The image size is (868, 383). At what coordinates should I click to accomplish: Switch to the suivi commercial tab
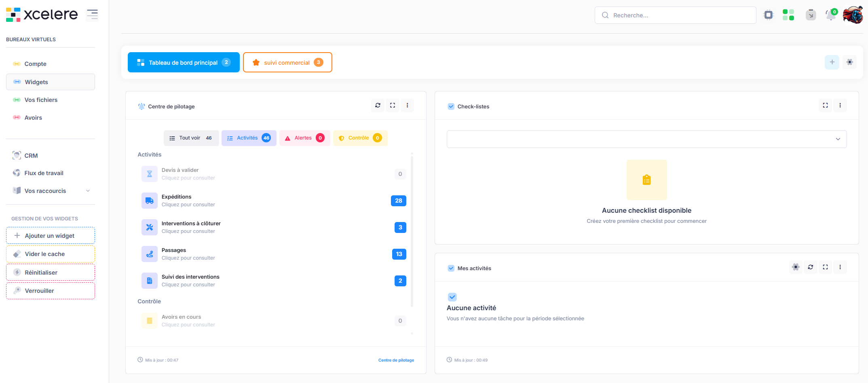point(287,63)
